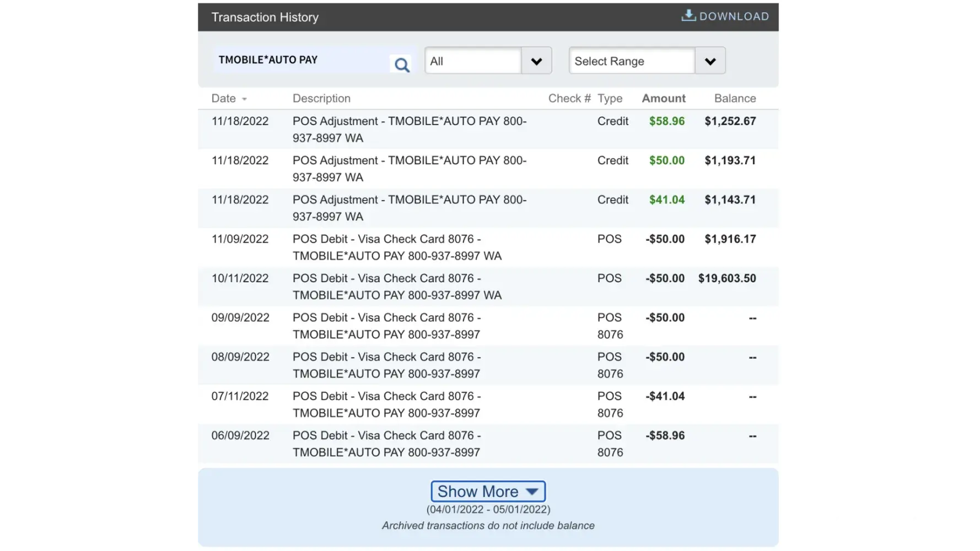Click the TMOBILE*AUTO PAY search field
This screenshot has height=551, width=980.
tap(300, 60)
